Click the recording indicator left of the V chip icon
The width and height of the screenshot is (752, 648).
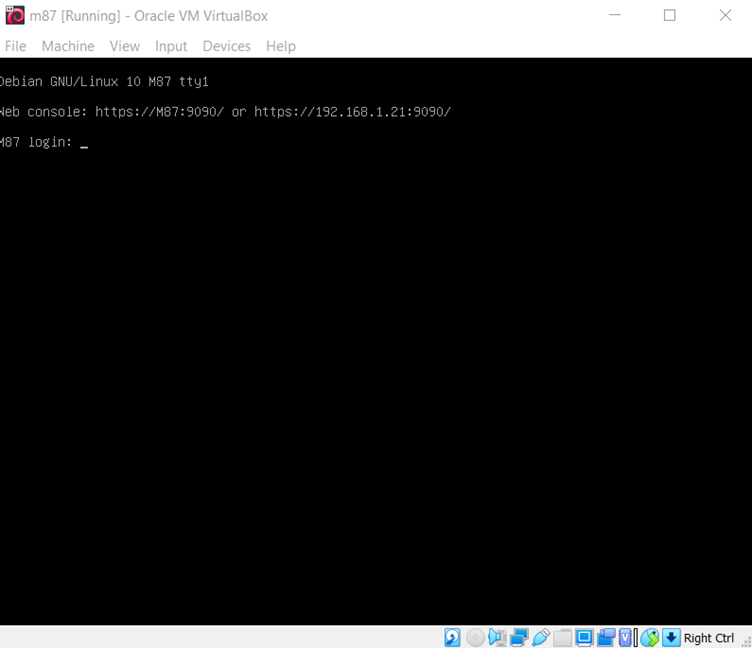pyautogui.click(x=606, y=637)
